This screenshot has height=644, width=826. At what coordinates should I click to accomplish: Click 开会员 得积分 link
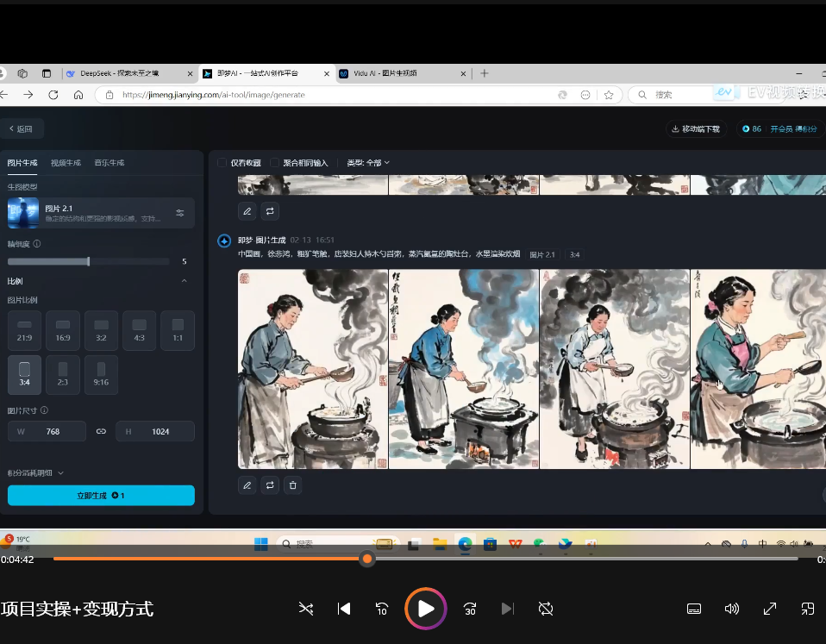click(x=793, y=129)
